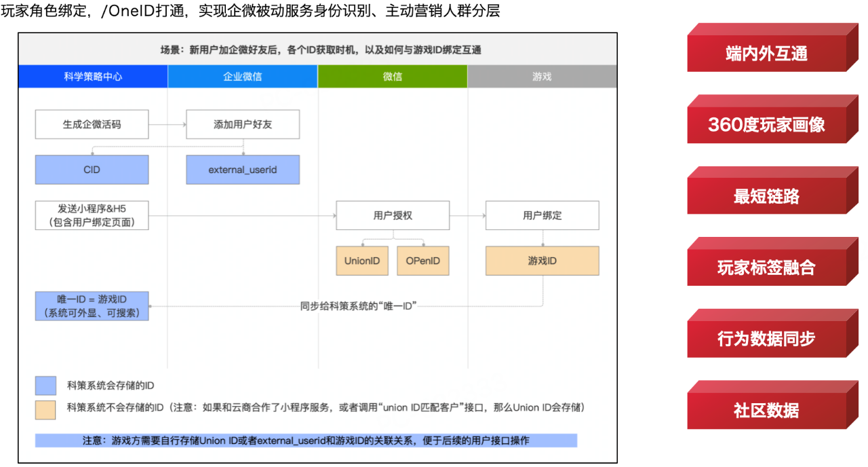Click the blue legend swatch for stored IDs
This screenshot has height=467, width=868.
tap(46, 385)
